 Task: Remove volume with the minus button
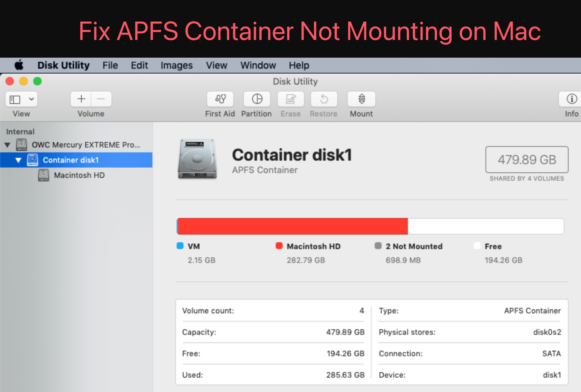point(101,99)
